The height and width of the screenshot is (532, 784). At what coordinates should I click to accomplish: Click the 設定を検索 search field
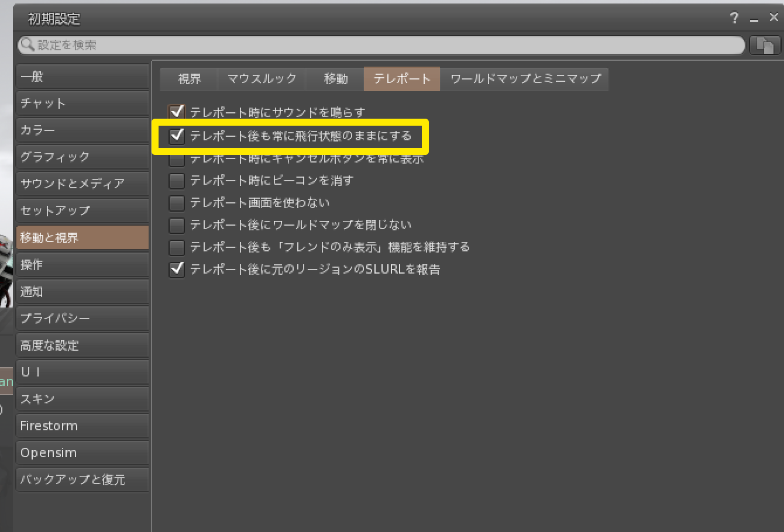pyautogui.click(x=381, y=45)
